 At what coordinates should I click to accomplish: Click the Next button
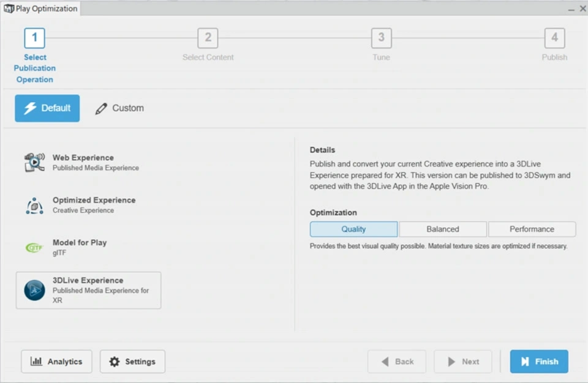click(464, 362)
